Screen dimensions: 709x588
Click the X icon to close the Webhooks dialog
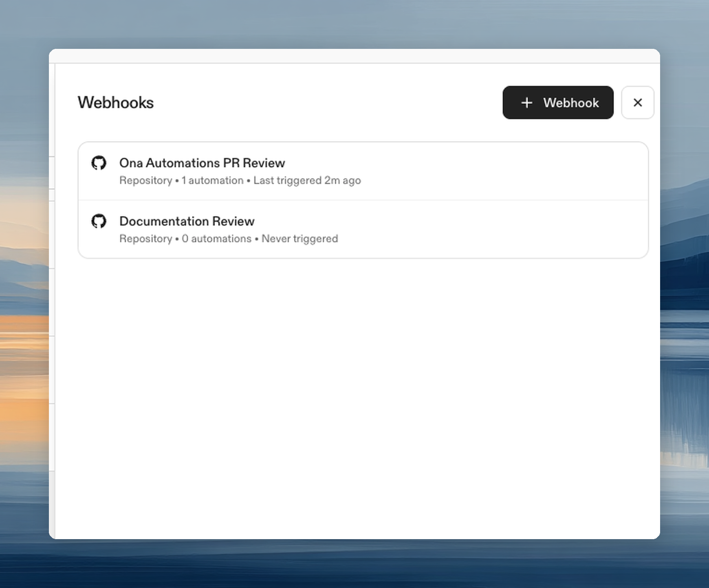(x=638, y=103)
